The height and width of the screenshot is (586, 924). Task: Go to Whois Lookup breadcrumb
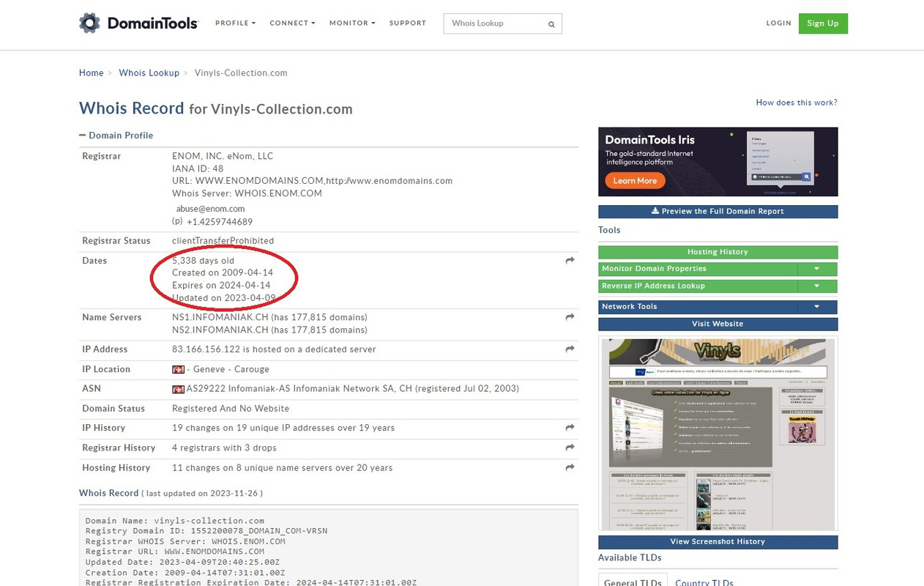pos(149,73)
